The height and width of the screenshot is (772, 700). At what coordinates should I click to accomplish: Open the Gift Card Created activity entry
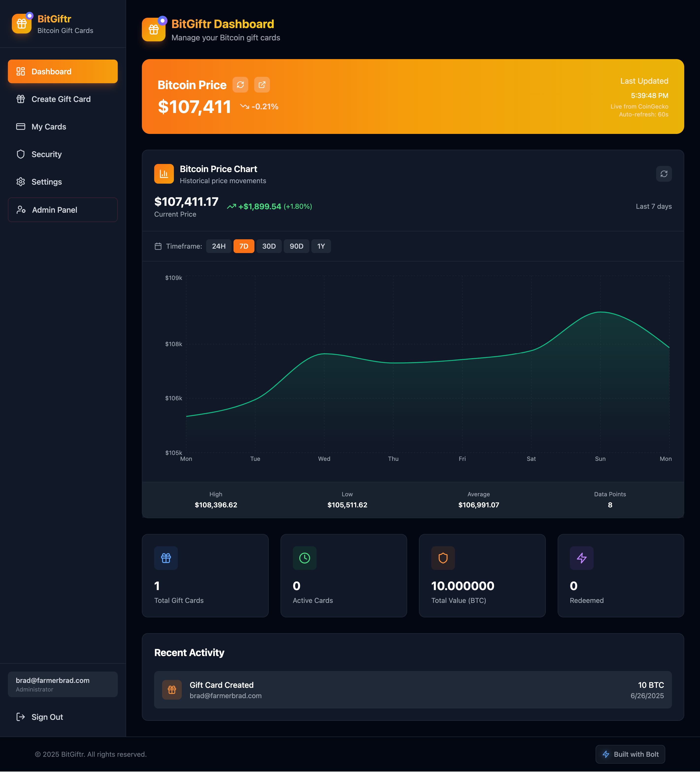coord(413,690)
